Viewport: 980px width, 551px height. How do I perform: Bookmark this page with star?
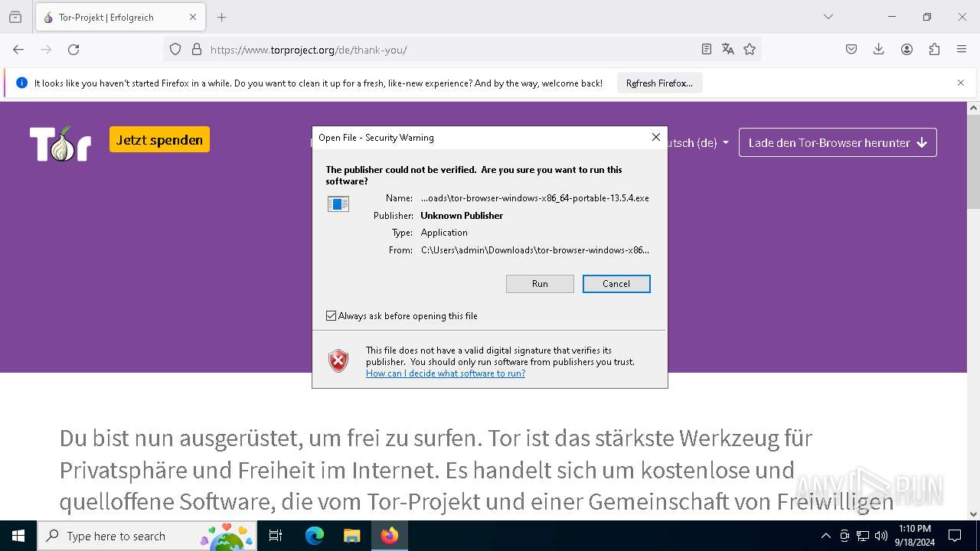(x=750, y=50)
